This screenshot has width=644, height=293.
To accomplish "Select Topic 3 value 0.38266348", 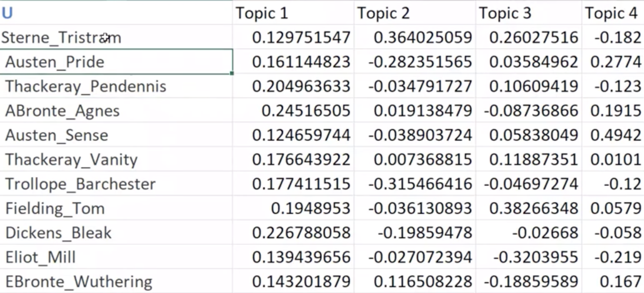I will [534, 209].
